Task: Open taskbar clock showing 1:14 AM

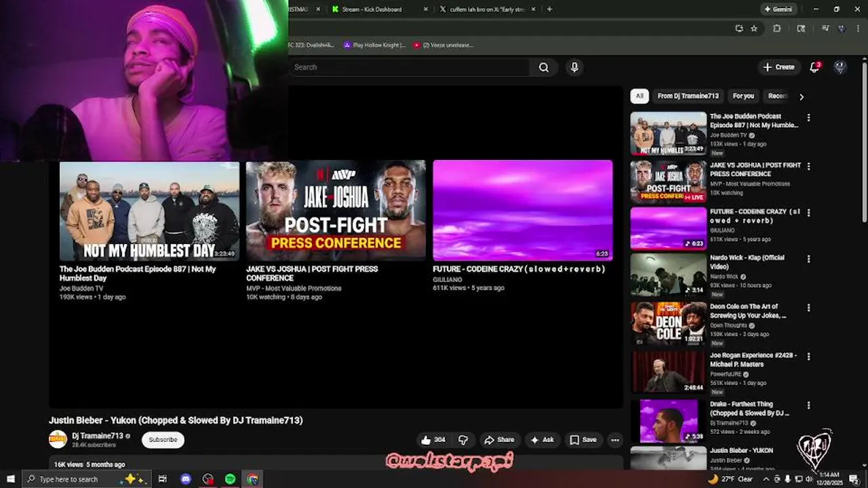Action: pos(830,479)
